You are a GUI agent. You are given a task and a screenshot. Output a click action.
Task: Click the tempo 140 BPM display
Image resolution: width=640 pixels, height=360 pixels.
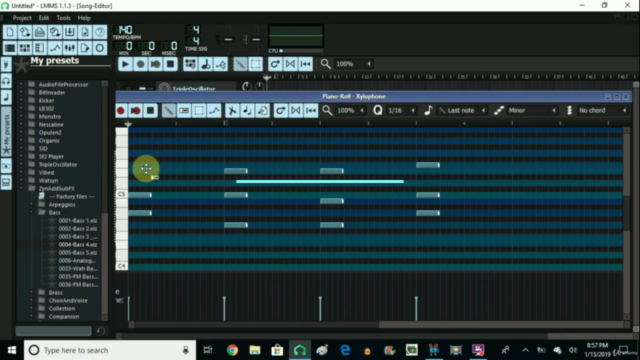(125, 30)
